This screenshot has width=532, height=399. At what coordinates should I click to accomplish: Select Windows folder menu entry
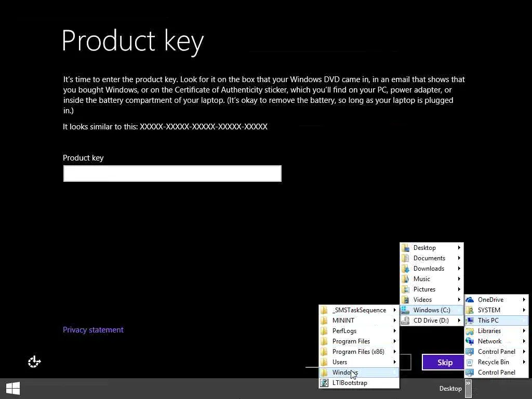click(359, 373)
